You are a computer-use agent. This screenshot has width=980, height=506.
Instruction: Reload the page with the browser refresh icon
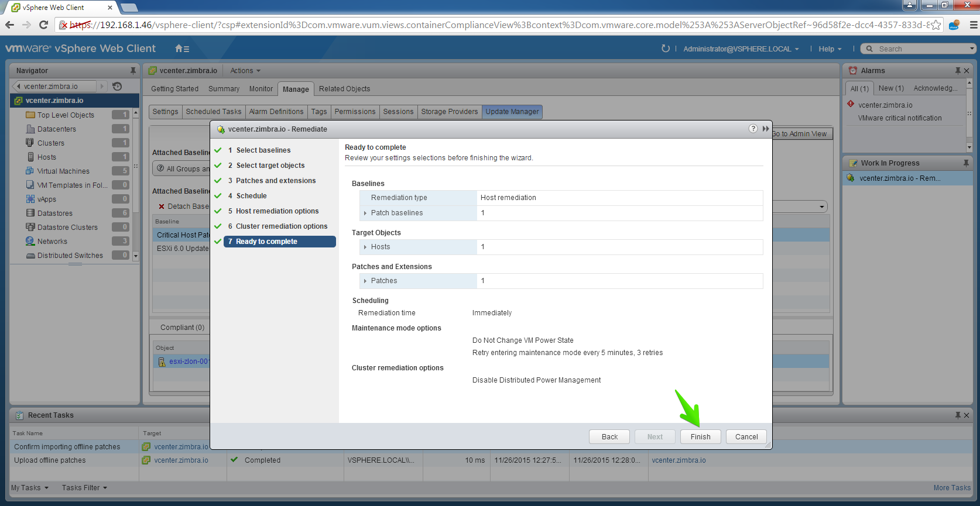pos(43,25)
